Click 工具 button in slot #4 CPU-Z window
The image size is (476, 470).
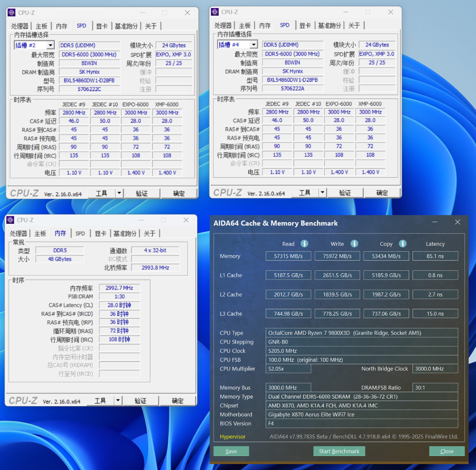pyautogui.click(x=305, y=193)
